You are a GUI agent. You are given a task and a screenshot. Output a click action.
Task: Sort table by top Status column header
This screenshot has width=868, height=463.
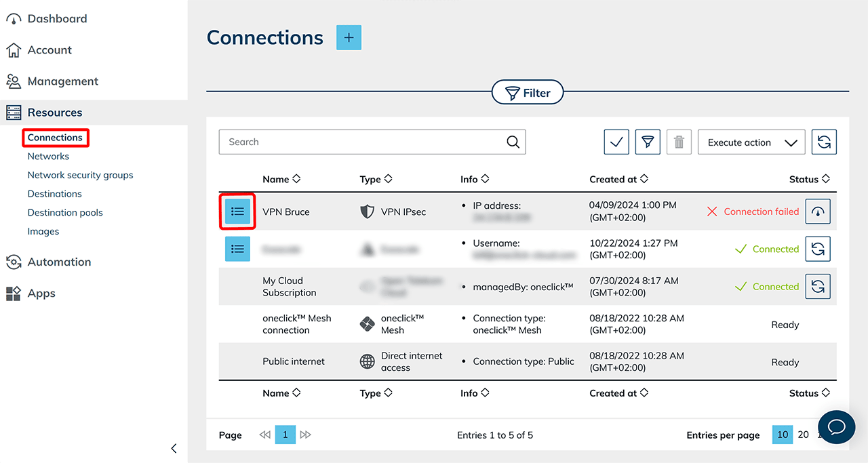click(x=809, y=180)
